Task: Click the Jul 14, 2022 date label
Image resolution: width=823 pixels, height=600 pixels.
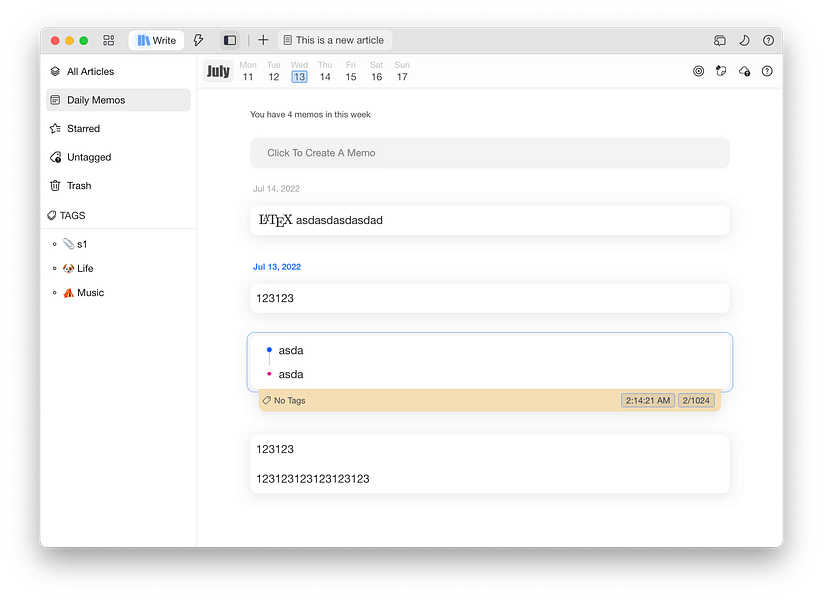Action: (276, 188)
